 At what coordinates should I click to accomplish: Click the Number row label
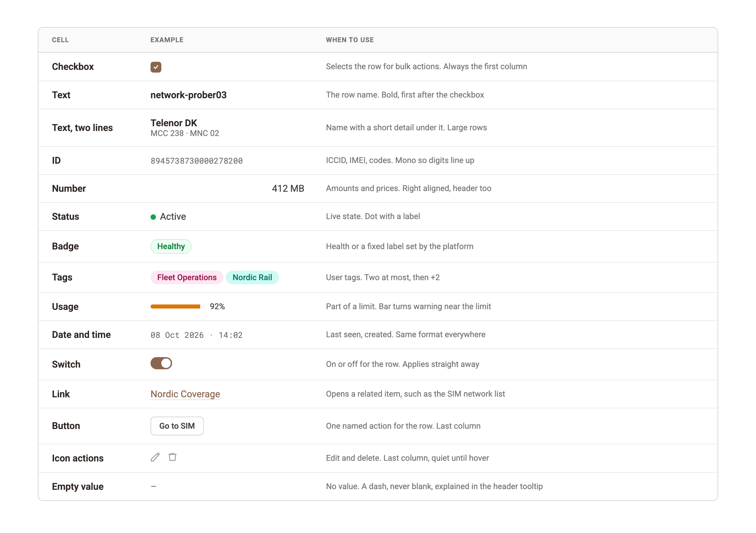(x=69, y=188)
